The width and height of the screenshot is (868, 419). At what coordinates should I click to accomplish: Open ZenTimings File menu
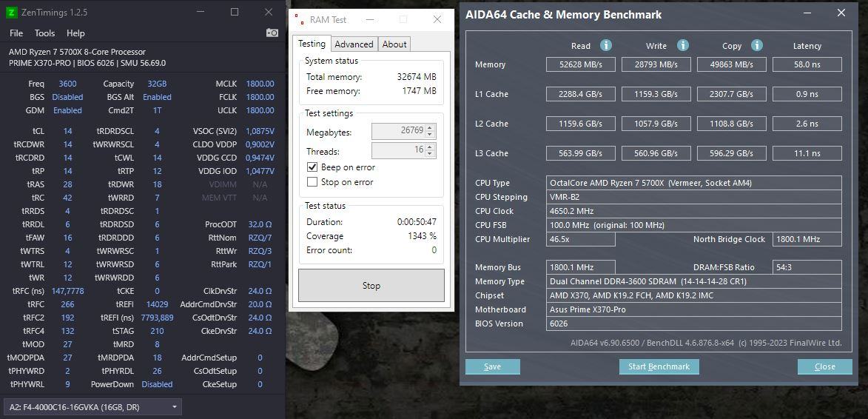coord(16,33)
